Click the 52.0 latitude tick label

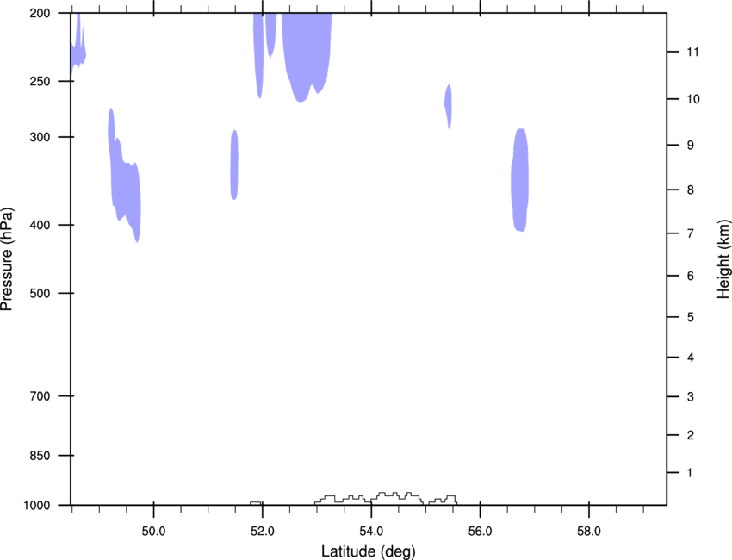pos(263,532)
